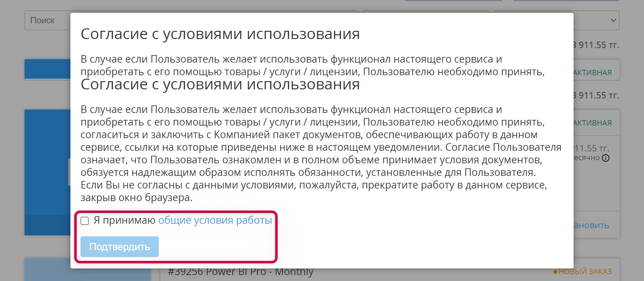
Task: Click the small blue tile under the search field
Action: [47, 69]
